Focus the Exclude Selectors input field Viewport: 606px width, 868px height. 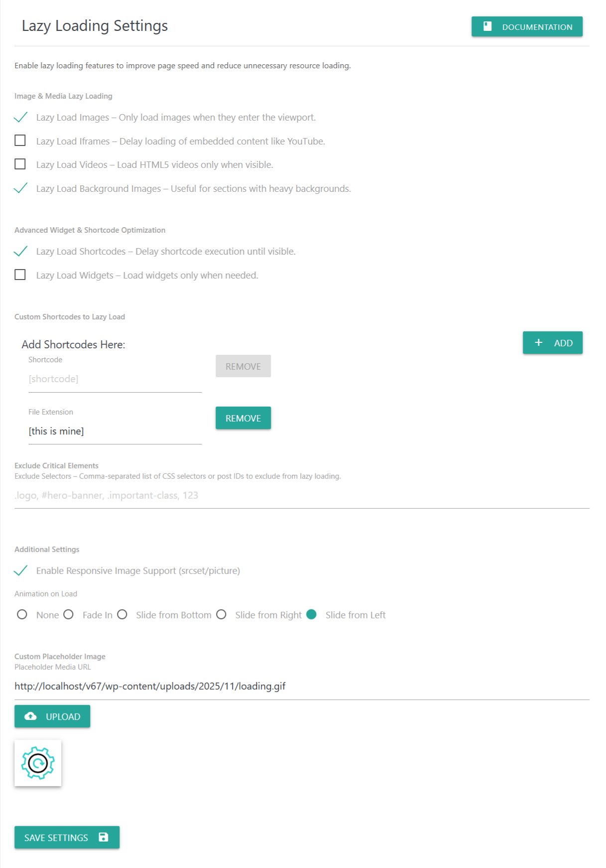tap(301, 496)
